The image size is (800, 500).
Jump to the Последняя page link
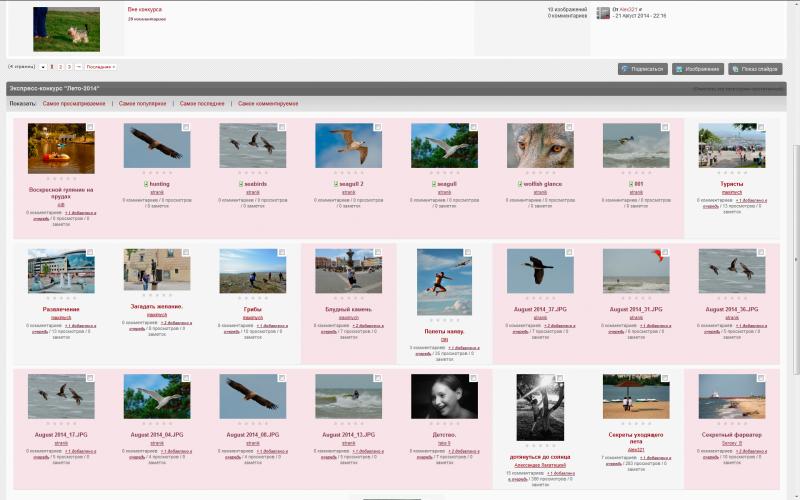[x=101, y=67]
